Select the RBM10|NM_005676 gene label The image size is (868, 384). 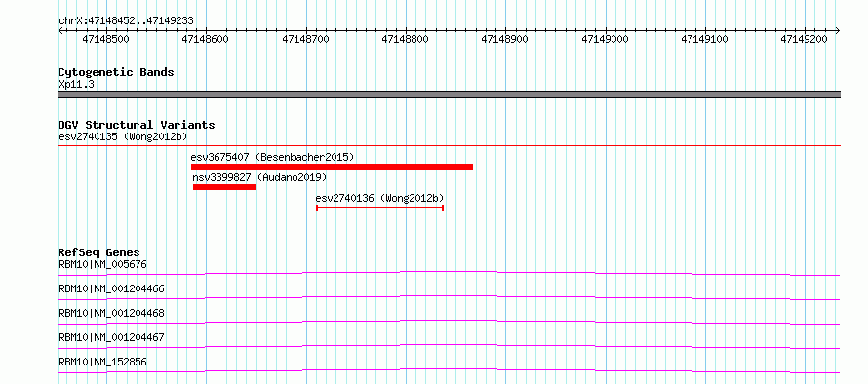102,264
